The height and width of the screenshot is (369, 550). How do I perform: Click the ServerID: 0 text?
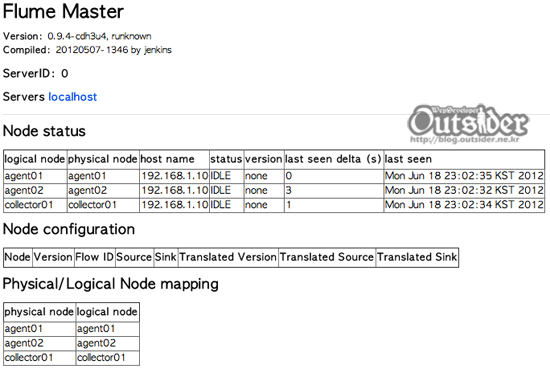click(x=35, y=73)
